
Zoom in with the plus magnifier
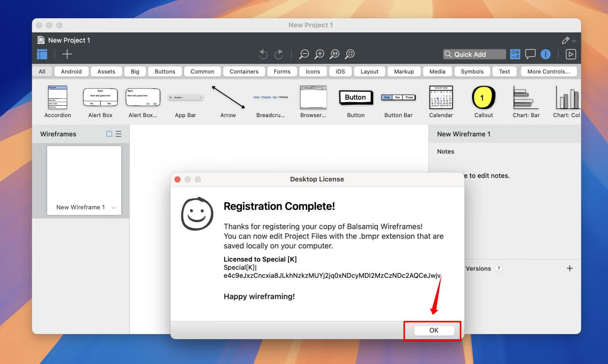(320, 54)
